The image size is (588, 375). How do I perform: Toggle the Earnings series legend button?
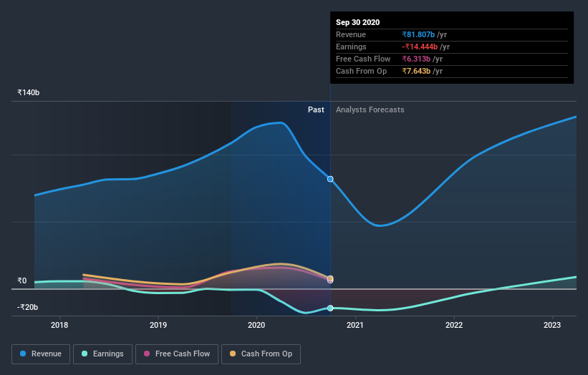click(x=102, y=354)
